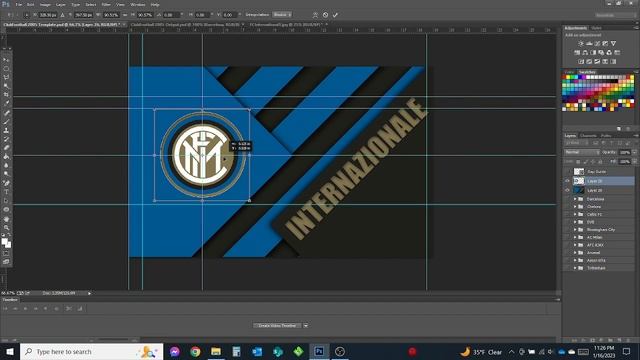Add a Curves adjustment
640x360 pixels.
pyautogui.click(x=597, y=44)
